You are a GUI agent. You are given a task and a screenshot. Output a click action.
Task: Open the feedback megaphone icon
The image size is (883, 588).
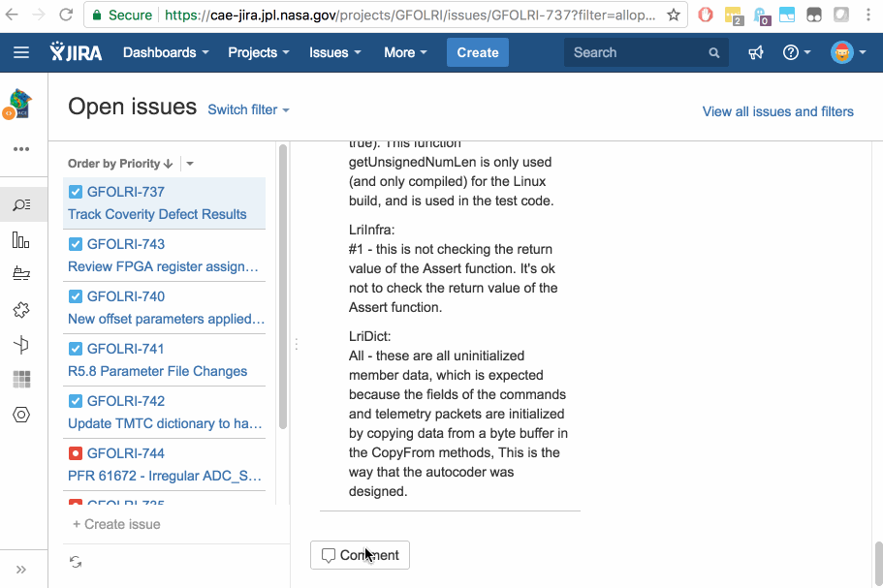tap(756, 52)
